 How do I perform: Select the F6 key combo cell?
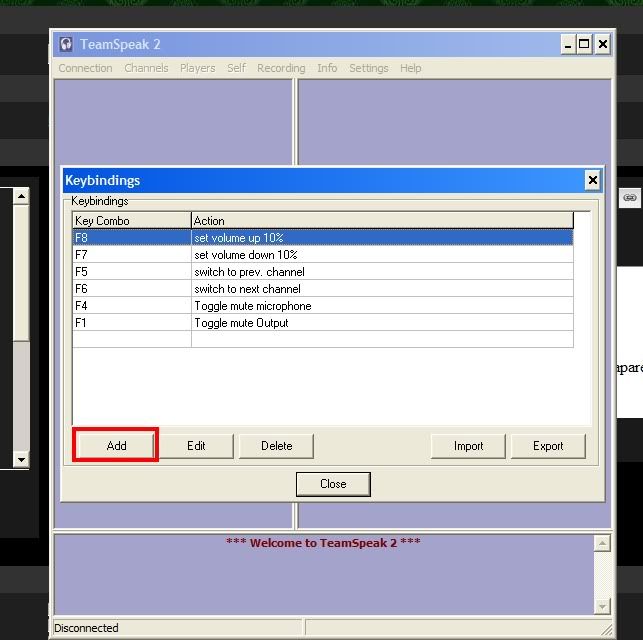pyautogui.click(x=132, y=289)
